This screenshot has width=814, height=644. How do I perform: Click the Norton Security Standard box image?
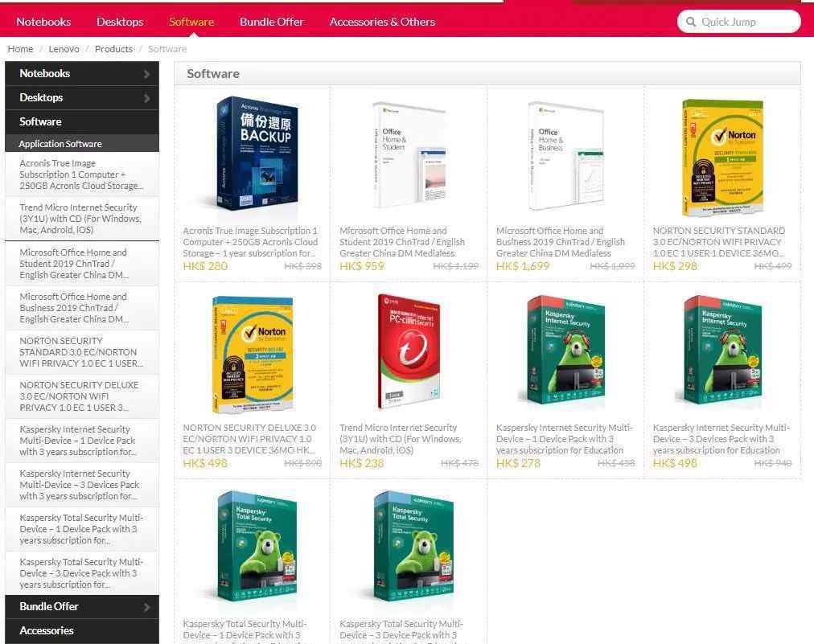coord(722,158)
